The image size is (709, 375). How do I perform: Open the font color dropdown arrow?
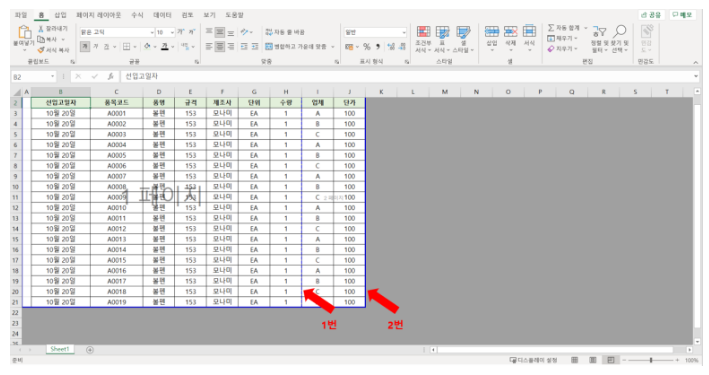[x=172, y=47]
